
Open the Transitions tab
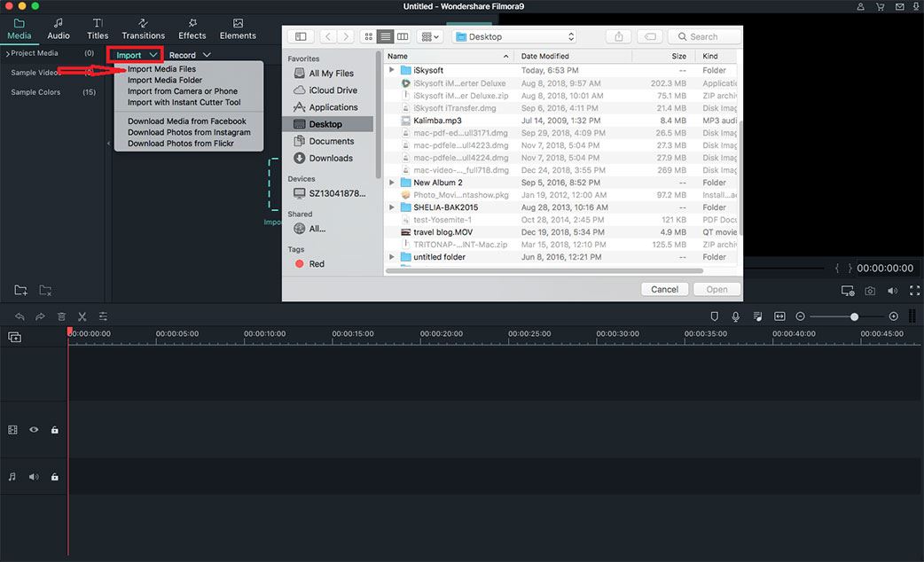click(x=143, y=29)
